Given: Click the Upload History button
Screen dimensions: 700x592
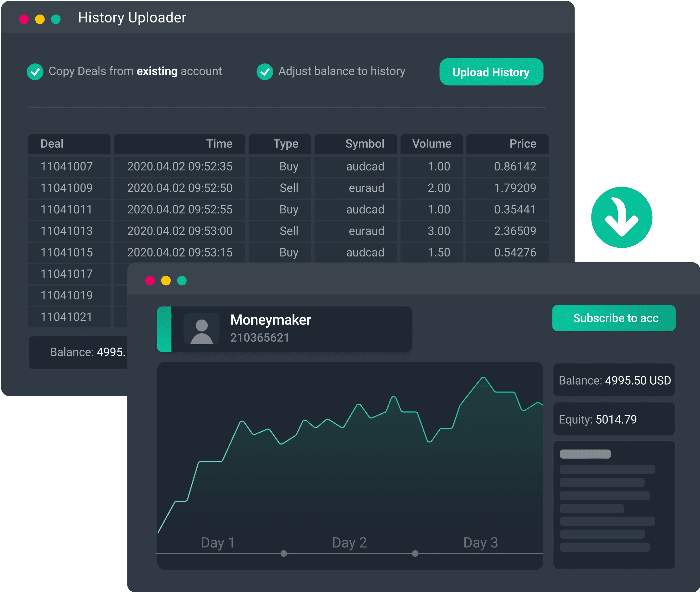Looking at the screenshot, I should [x=491, y=72].
